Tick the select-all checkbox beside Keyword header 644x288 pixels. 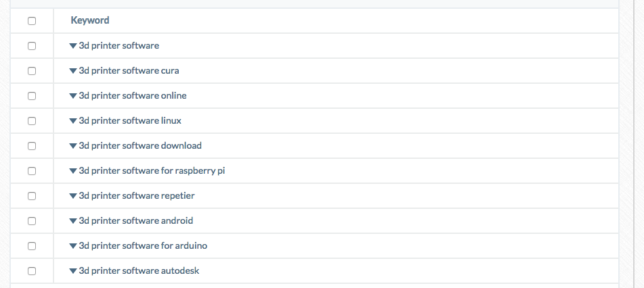32,21
